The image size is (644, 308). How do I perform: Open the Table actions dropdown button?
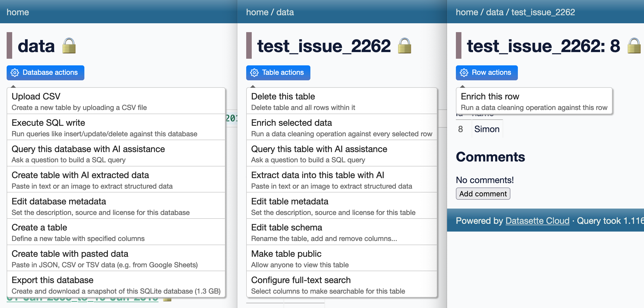coord(278,73)
